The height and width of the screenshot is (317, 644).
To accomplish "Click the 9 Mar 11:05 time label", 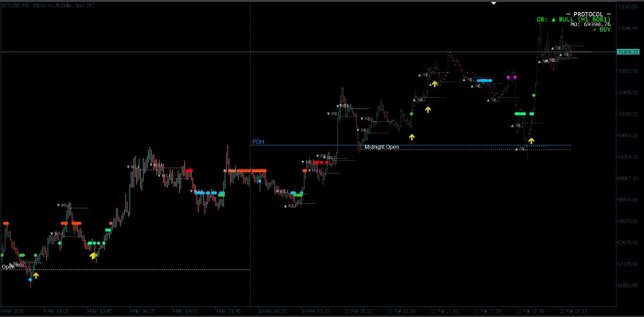I will [x=56, y=311].
